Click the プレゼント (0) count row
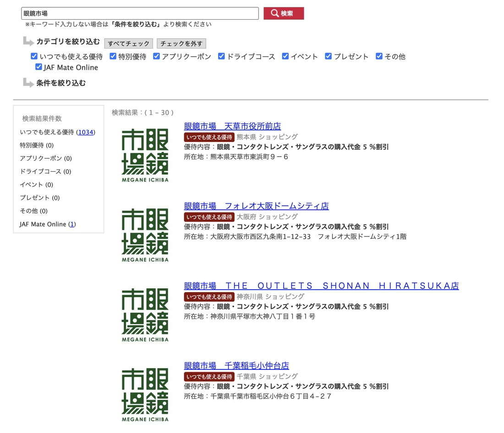Image resolution: width=504 pixels, height=433 pixels. [x=40, y=198]
